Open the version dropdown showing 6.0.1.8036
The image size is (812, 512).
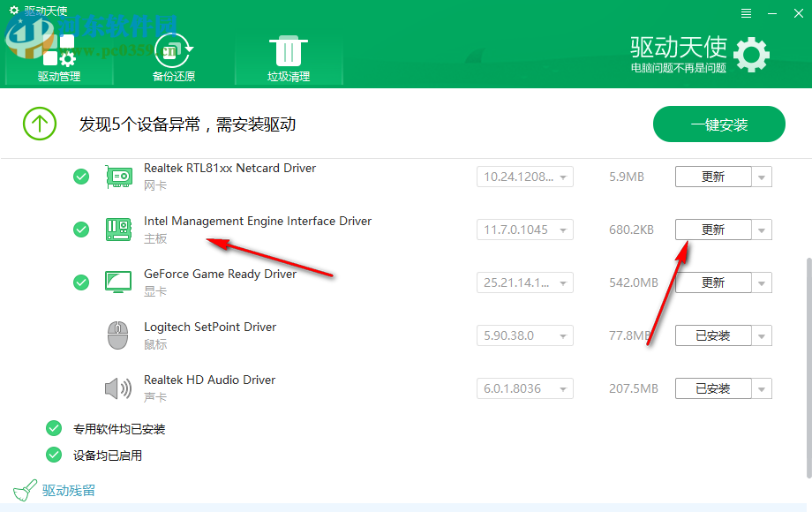coord(524,388)
